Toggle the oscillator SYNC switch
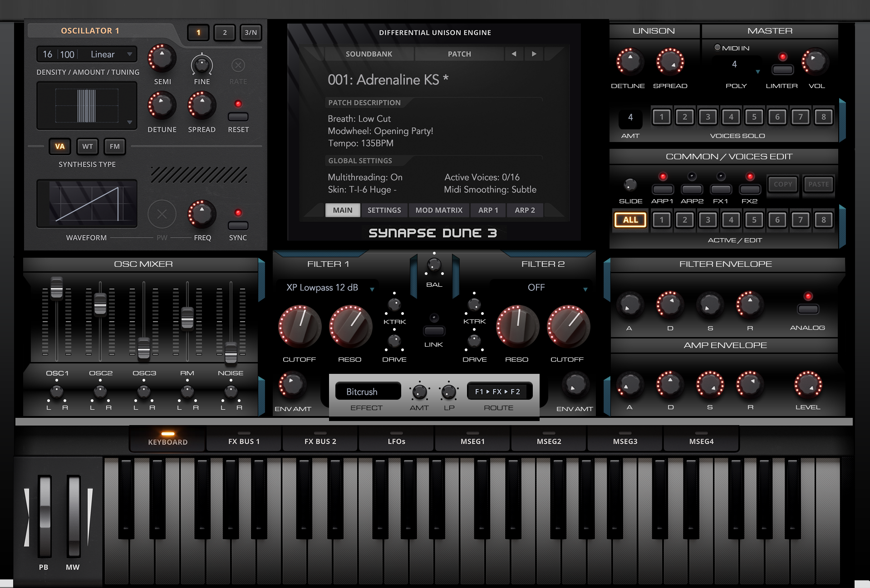This screenshot has height=588, width=870. tap(238, 225)
